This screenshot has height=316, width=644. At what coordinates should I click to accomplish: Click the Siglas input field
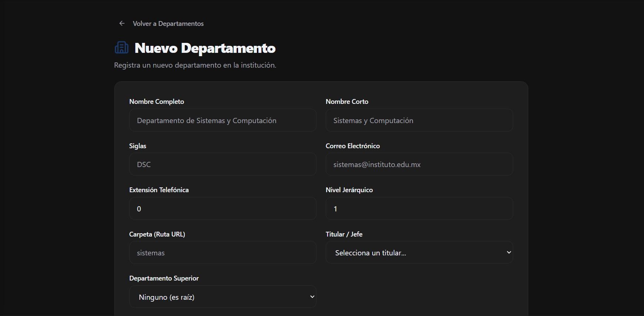[x=223, y=164]
